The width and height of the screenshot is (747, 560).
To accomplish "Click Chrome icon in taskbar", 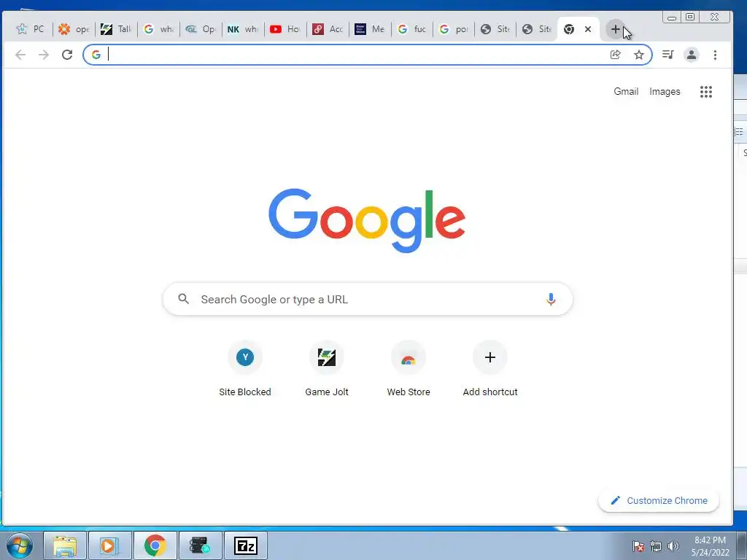I will point(155,545).
